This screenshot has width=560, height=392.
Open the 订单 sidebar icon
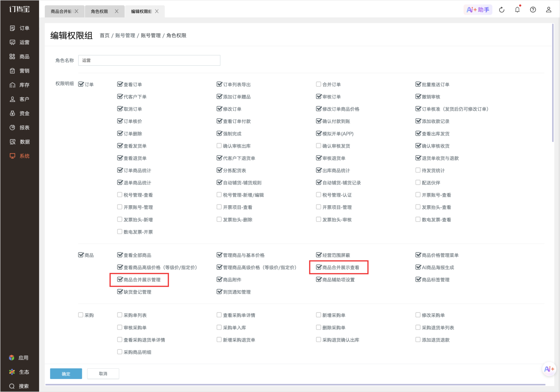pos(12,28)
